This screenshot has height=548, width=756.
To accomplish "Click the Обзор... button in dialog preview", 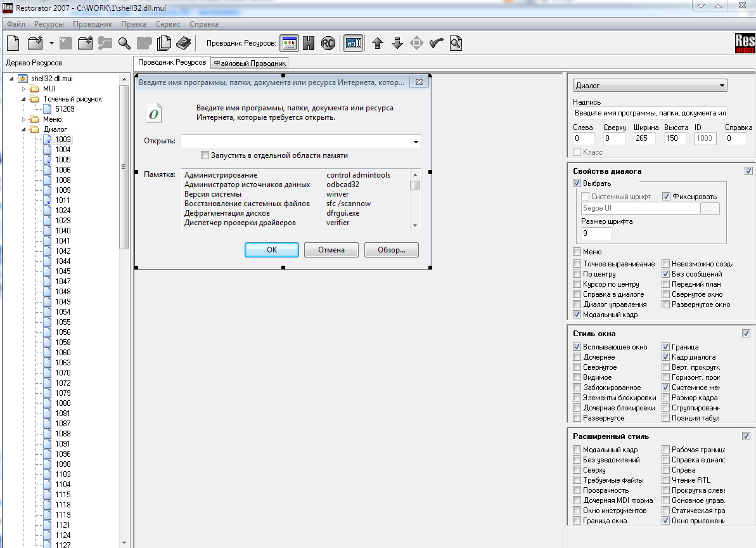I will coord(392,250).
